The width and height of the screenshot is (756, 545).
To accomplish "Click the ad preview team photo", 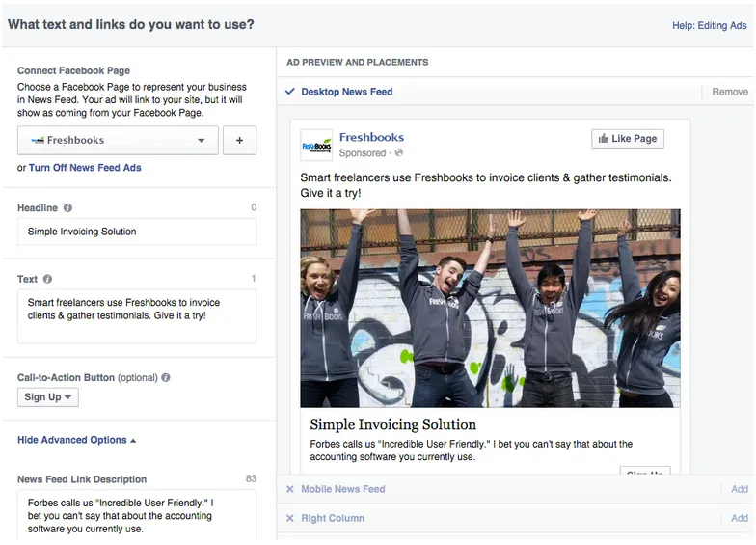I will (490, 308).
